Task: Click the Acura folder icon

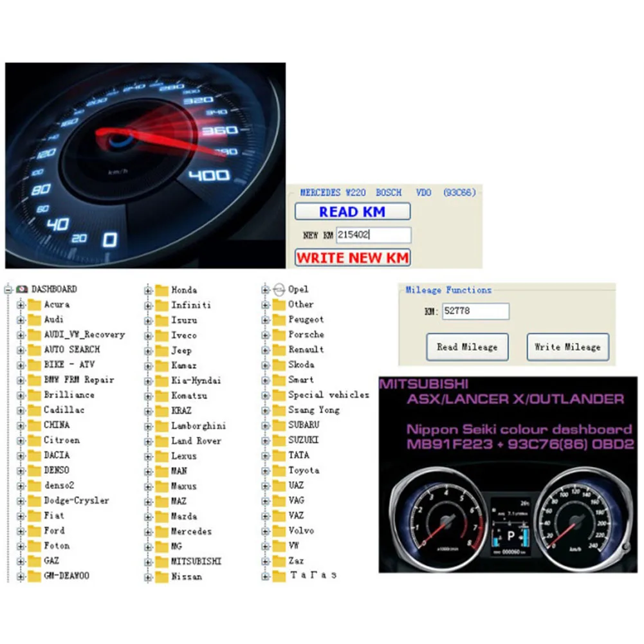Action: click(x=34, y=305)
